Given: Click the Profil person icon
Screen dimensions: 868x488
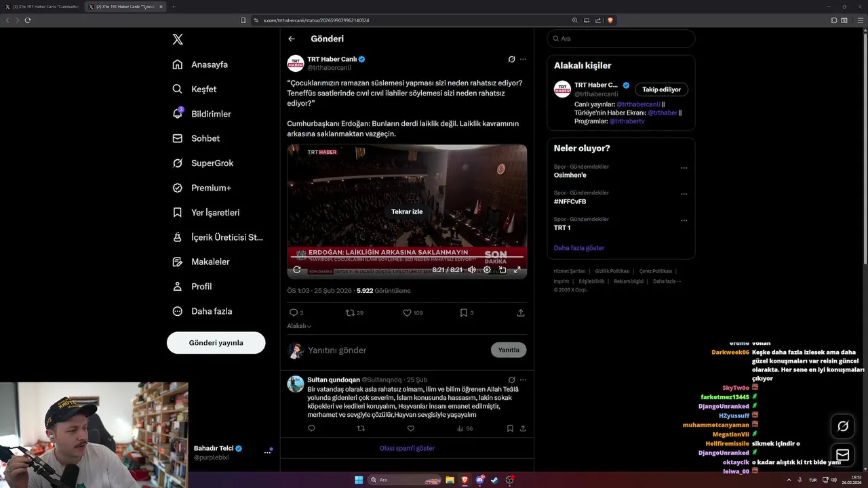Looking at the screenshot, I should tap(177, 287).
